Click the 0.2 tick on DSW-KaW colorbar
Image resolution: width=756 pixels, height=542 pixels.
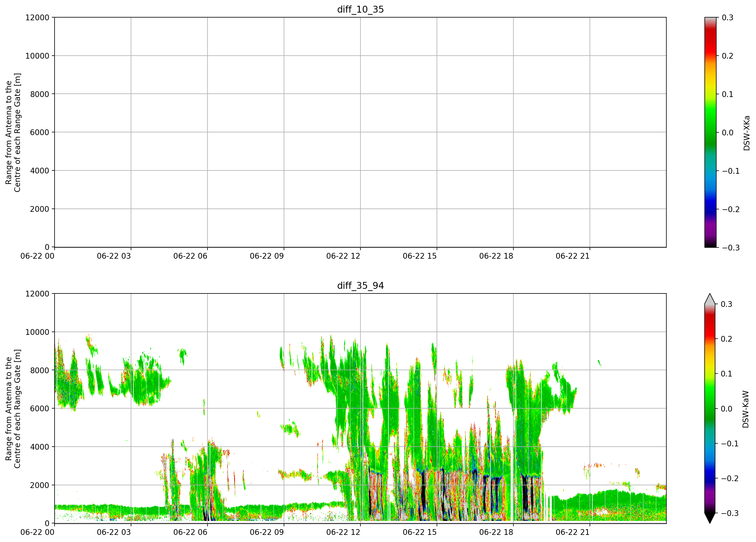click(727, 339)
